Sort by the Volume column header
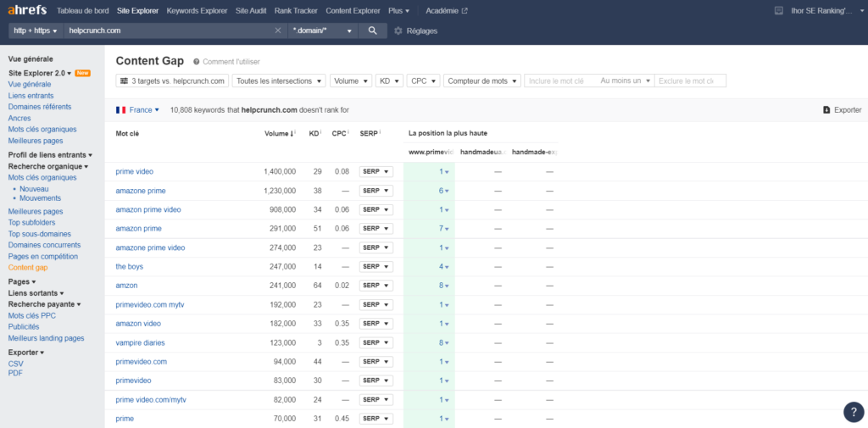The height and width of the screenshot is (428, 868). pos(278,133)
